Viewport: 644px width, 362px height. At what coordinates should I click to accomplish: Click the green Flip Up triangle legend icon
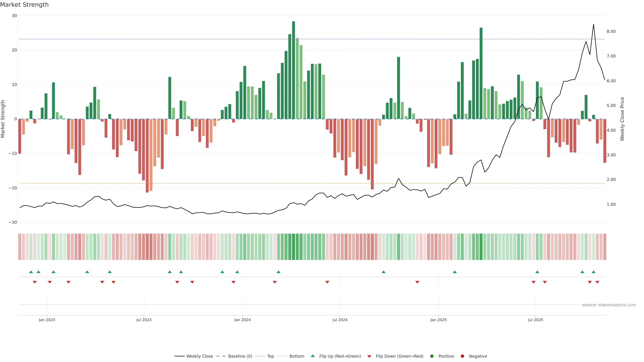[x=312, y=356]
